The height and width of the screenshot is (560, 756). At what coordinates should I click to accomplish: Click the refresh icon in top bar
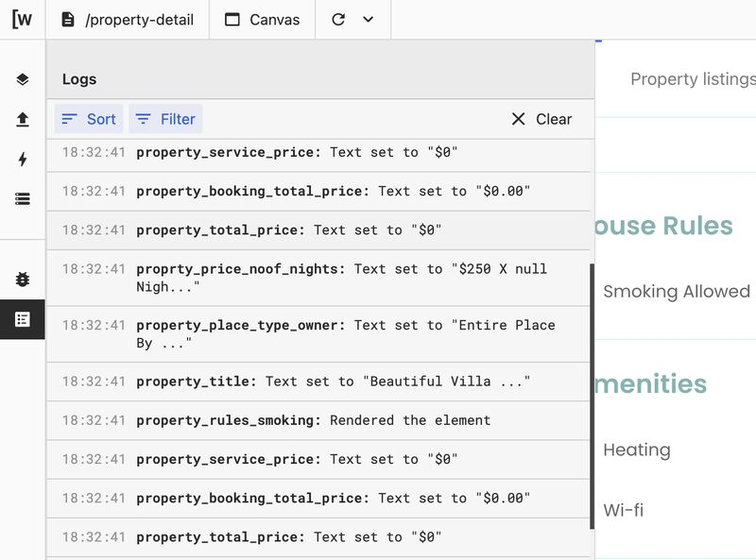pos(338,20)
